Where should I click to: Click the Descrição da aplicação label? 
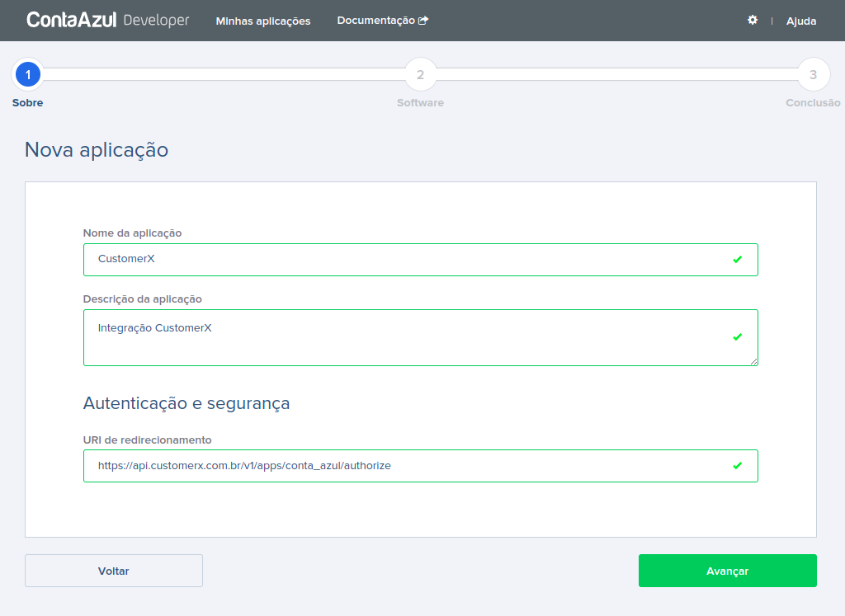point(142,299)
